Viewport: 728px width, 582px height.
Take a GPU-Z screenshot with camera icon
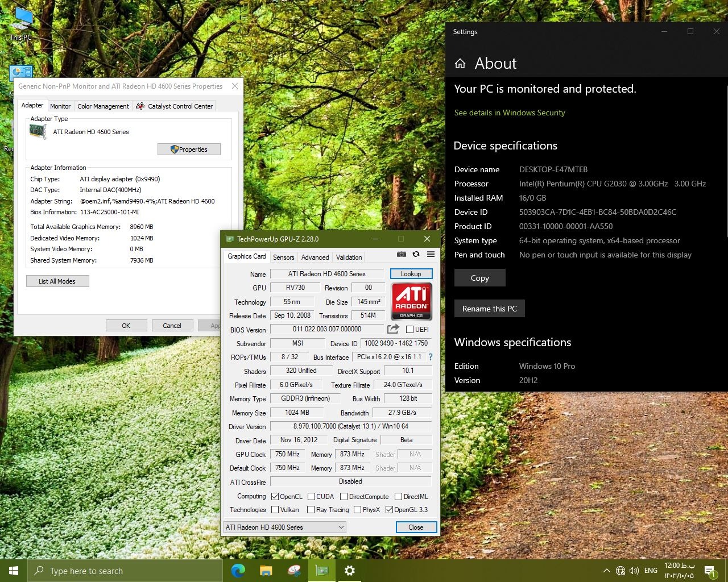402,255
